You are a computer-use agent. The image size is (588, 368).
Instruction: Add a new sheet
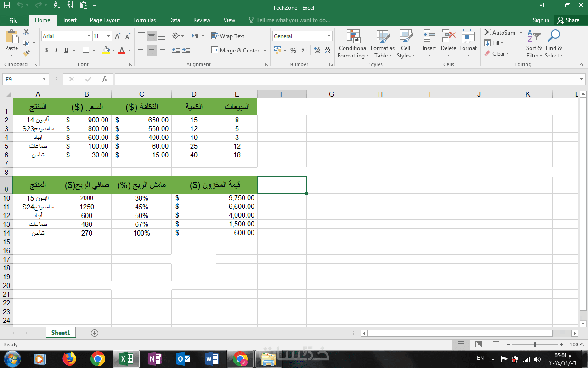95,333
